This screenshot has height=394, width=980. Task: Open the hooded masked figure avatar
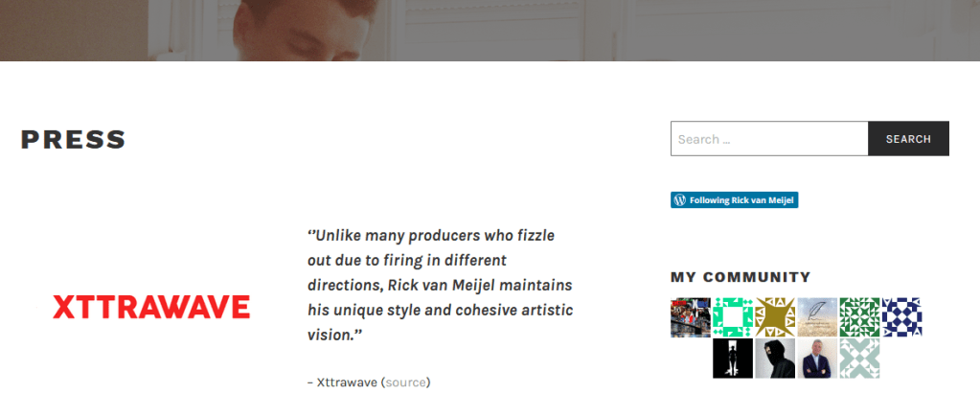tap(775, 359)
